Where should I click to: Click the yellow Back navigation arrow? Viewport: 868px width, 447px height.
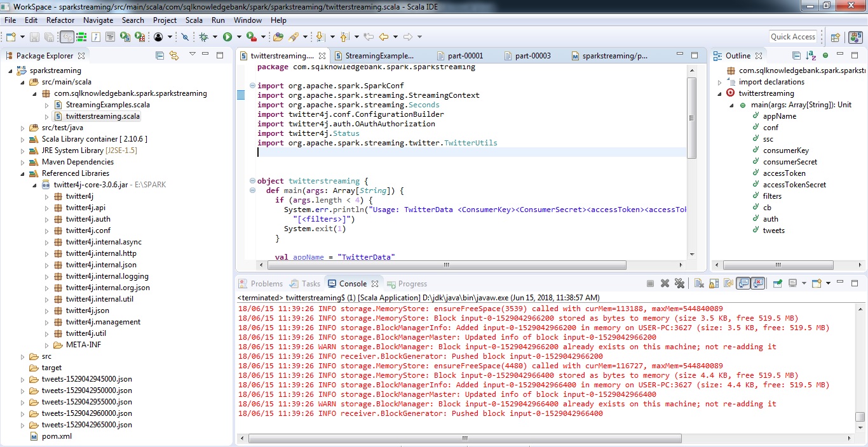(384, 37)
